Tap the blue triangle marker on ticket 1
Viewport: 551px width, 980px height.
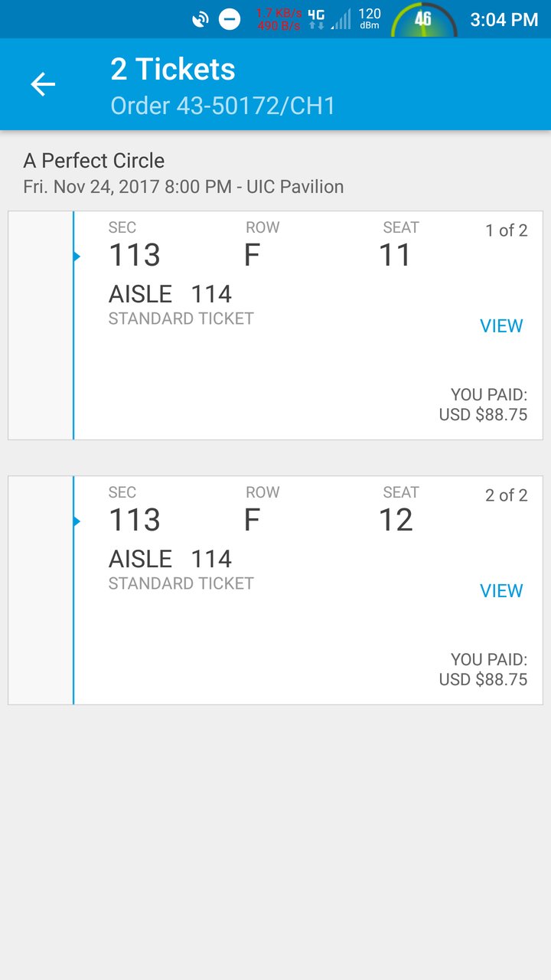tap(77, 256)
